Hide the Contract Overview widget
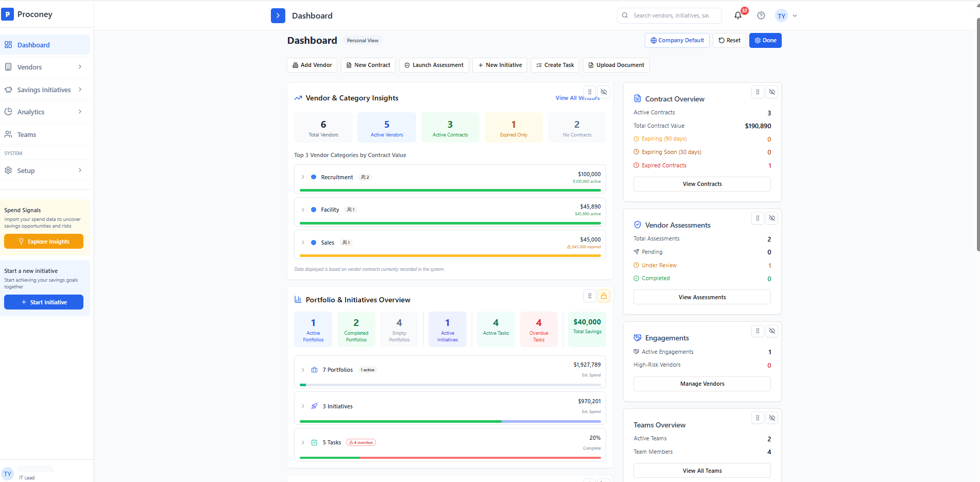Screen dimensions: 980x482 coord(772,92)
